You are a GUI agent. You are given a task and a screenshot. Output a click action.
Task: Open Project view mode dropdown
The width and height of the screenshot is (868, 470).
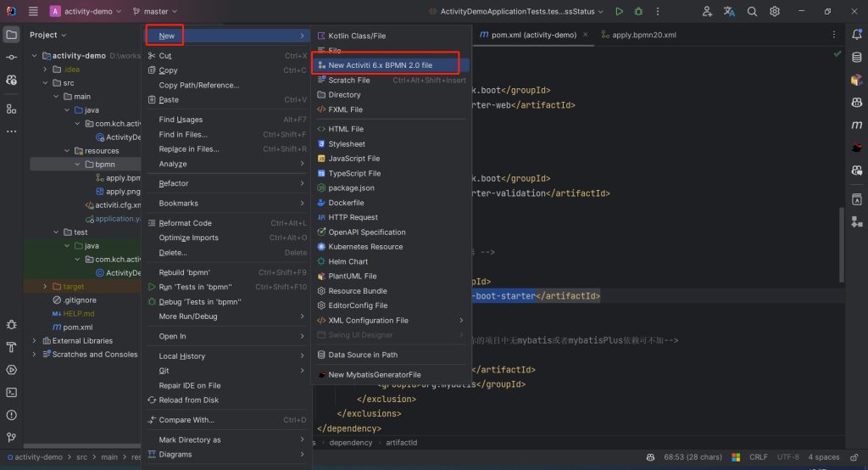coord(47,35)
